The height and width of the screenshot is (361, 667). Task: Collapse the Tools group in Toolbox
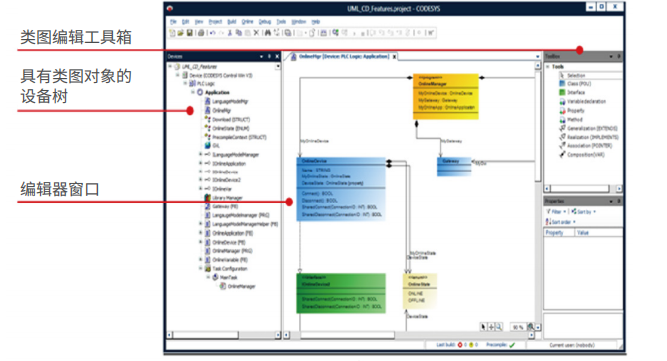[548, 66]
